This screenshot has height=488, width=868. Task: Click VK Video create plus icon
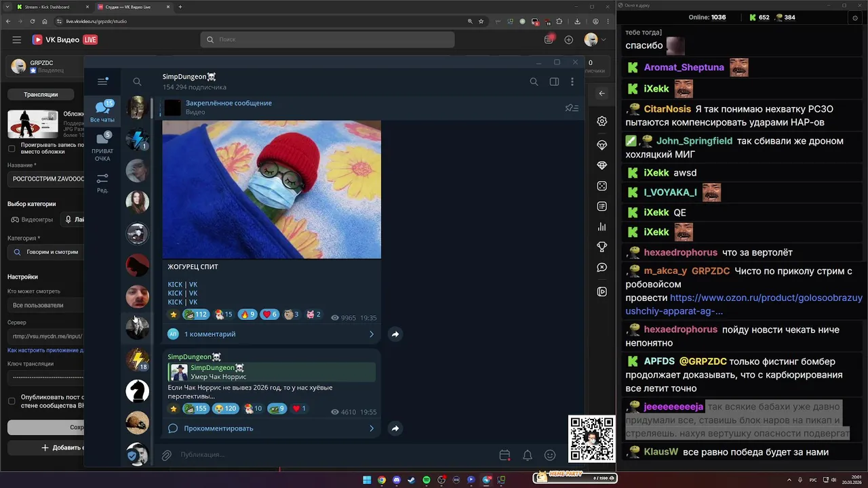569,40
